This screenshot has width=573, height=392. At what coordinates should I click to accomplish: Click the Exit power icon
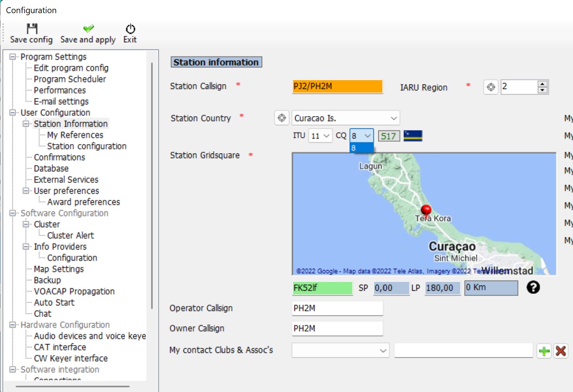pyautogui.click(x=130, y=29)
